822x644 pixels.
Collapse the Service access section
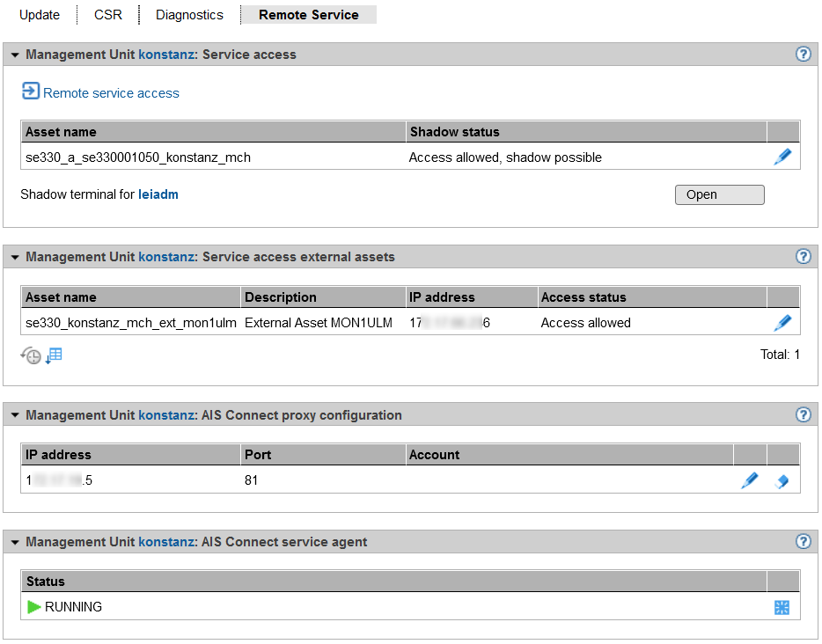(15, 55)
